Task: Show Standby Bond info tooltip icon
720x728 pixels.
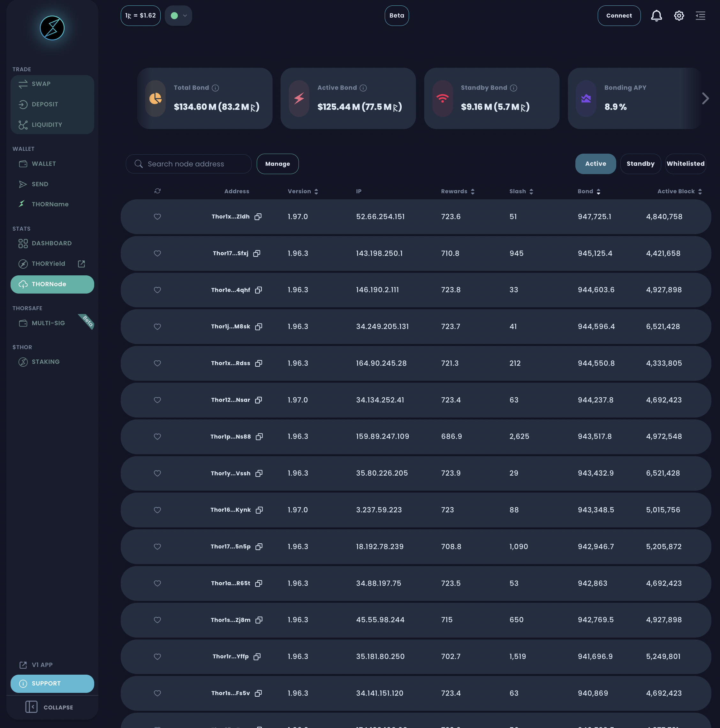Action: point(513,88)
